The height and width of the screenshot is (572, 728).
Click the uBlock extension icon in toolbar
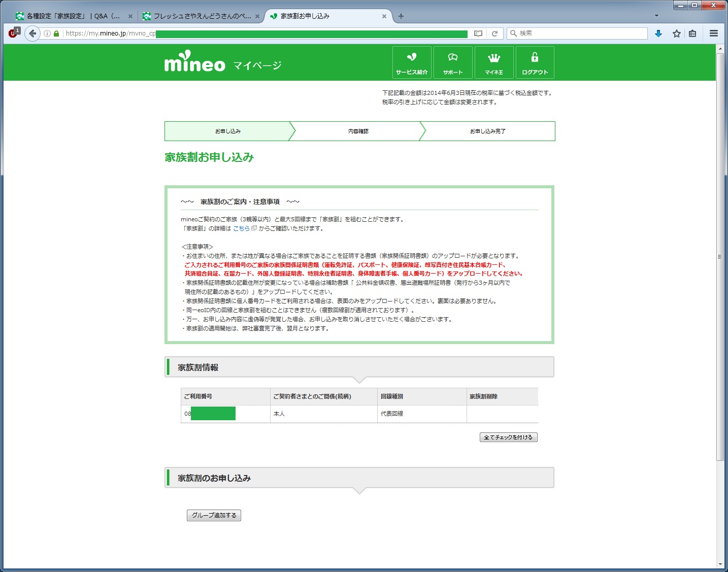(x=14, y=33)
